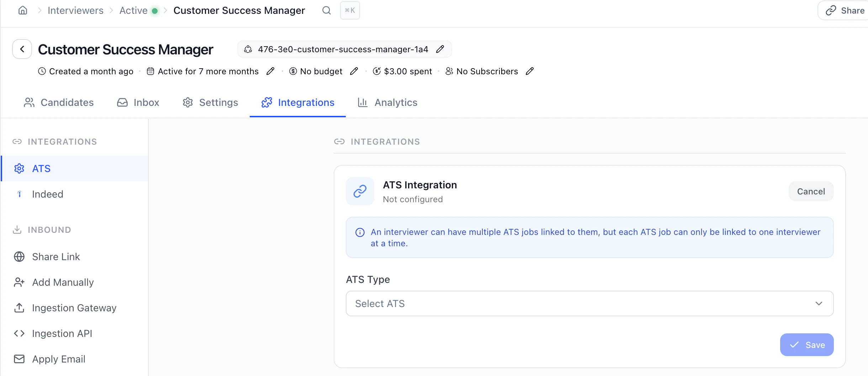
Task: Edit subscribers pencil icon
Action: point(530,71)
